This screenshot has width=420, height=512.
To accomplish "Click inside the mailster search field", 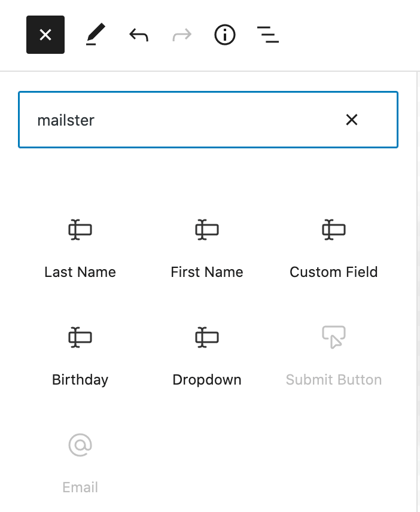I will click(179, 120).
